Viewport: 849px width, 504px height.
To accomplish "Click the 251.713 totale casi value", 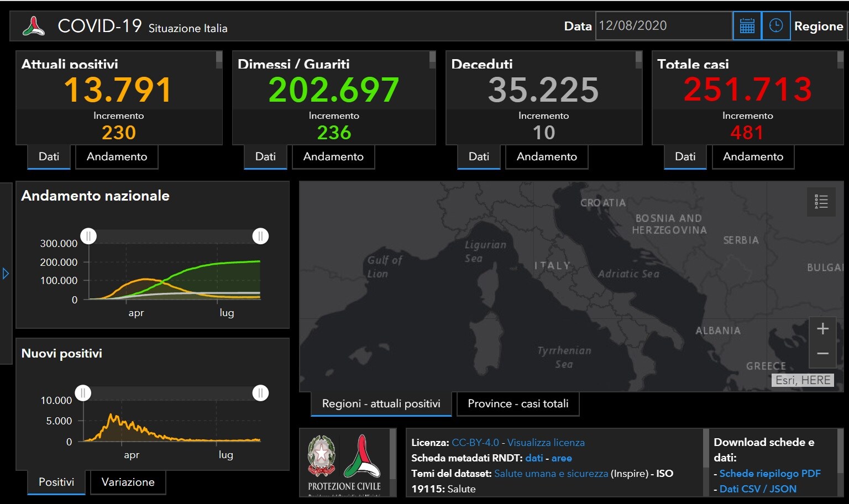I will pos(748,89).
